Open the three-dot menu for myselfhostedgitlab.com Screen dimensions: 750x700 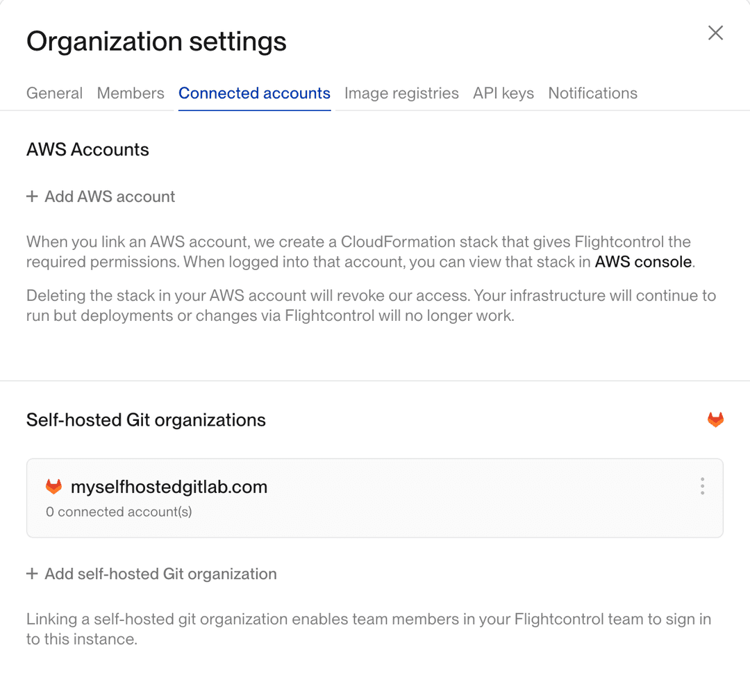(702, 486)
